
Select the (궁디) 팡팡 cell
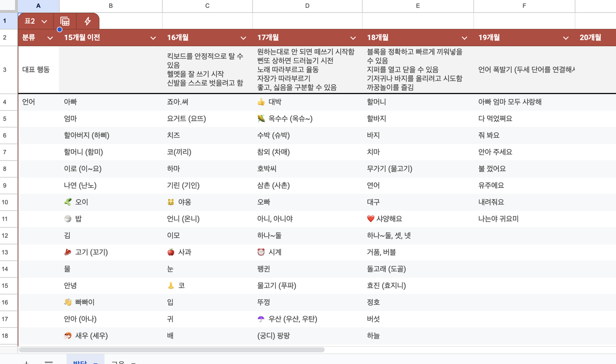(307, 336)
